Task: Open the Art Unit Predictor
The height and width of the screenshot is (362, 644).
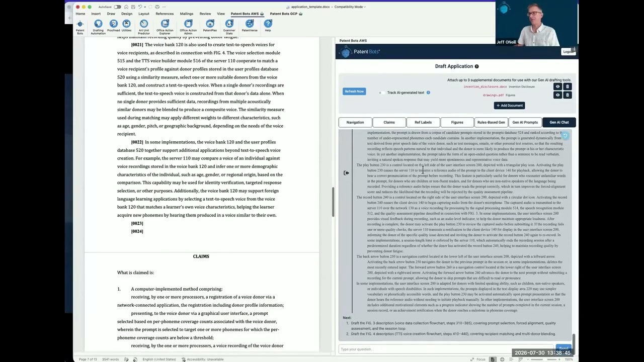Action: (144, 27)
